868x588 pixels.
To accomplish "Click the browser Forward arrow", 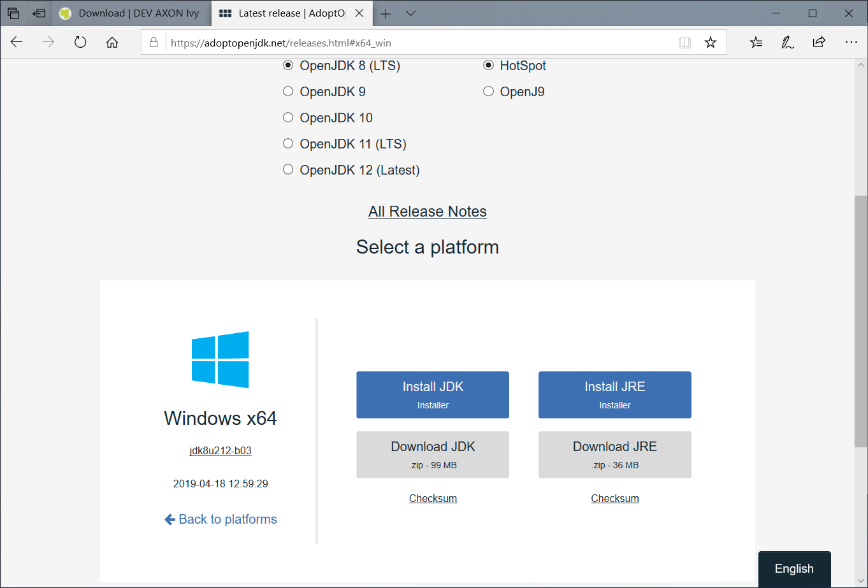I will 48,43.
